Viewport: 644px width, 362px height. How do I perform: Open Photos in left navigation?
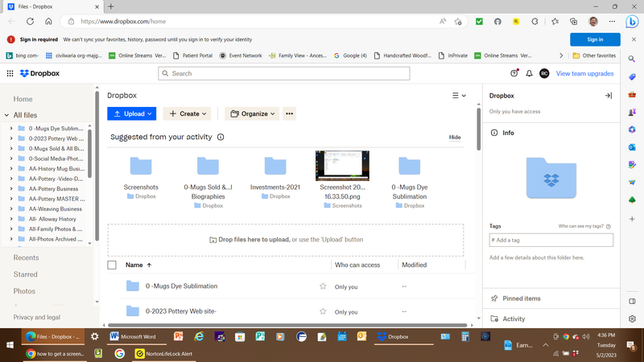coord(24,291)
